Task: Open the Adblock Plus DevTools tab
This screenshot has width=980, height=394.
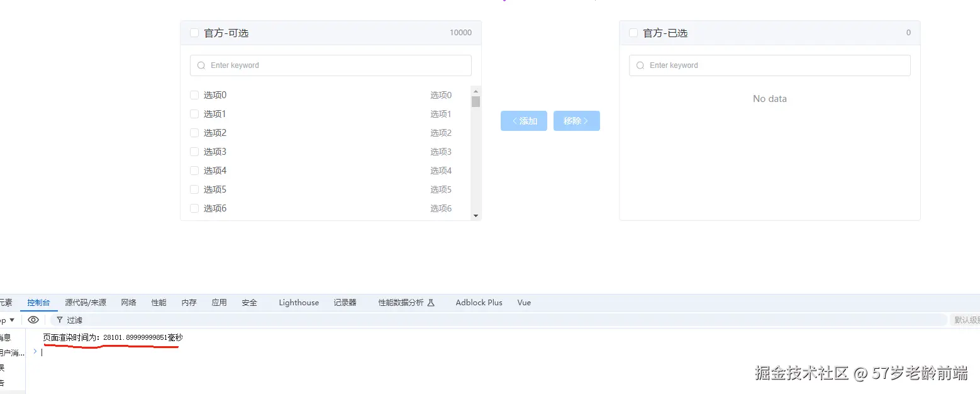Action: pyautogui.click(x=479, y=303)
